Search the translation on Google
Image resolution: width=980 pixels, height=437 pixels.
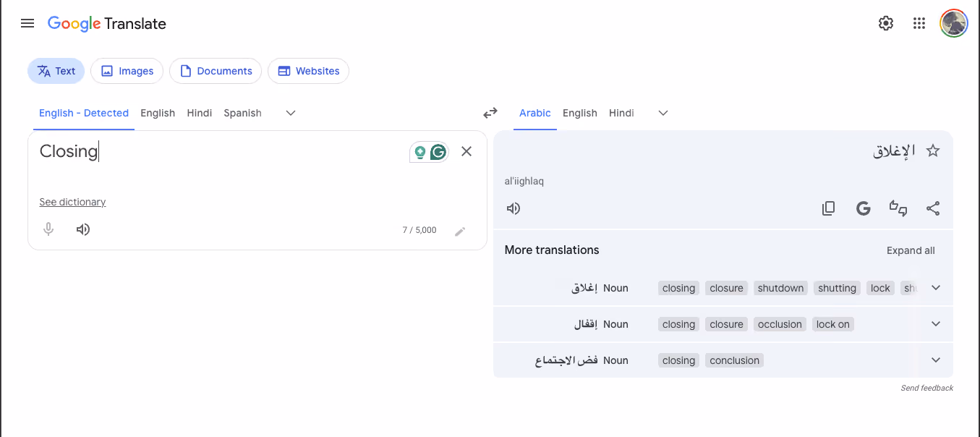(863, 208)
